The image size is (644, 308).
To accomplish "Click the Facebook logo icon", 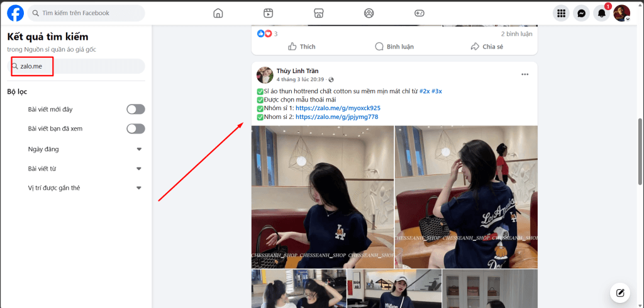I will 16,13.
